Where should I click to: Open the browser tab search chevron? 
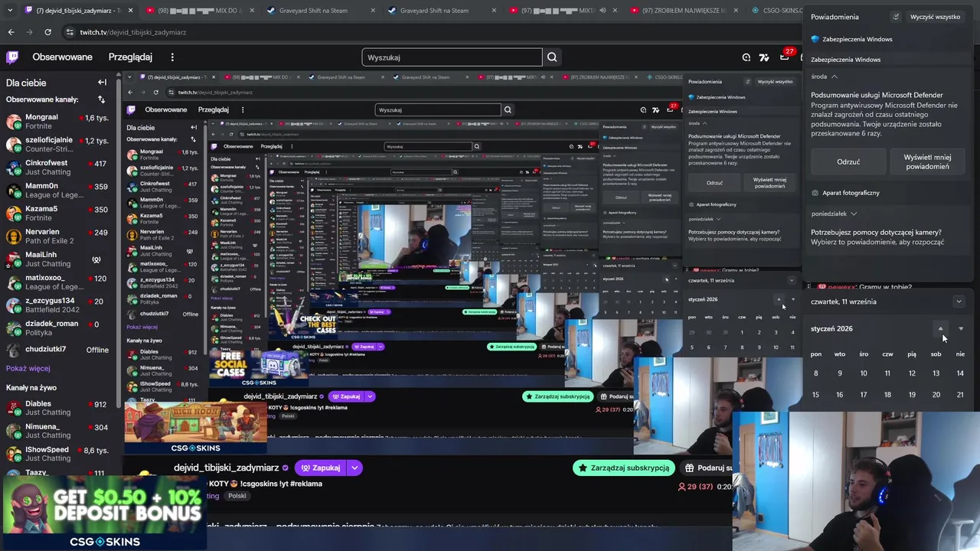point(11,11)
